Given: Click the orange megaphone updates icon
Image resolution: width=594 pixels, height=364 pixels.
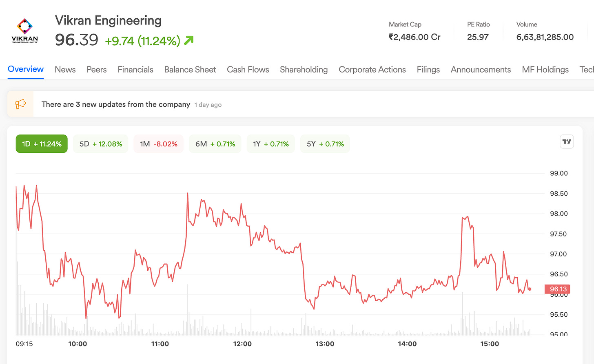Looking at the screenshot, I should tap(20, 104).
